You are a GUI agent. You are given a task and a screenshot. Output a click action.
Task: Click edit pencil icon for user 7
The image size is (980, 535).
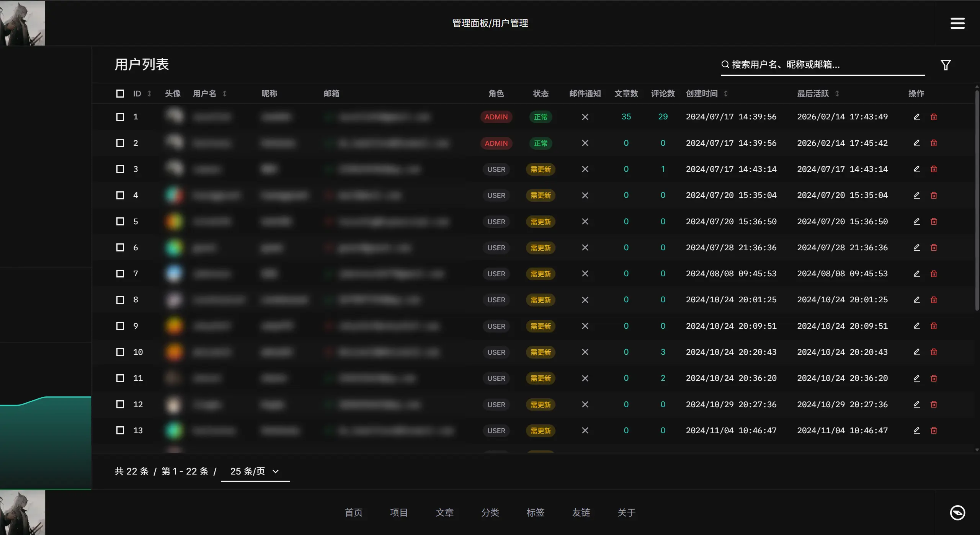click(916, 274)
